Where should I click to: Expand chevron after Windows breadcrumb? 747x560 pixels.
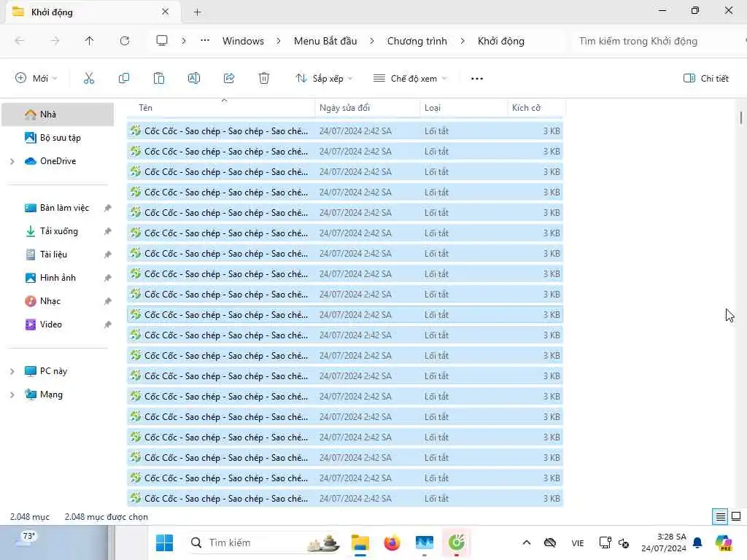(x=279, y=41)
